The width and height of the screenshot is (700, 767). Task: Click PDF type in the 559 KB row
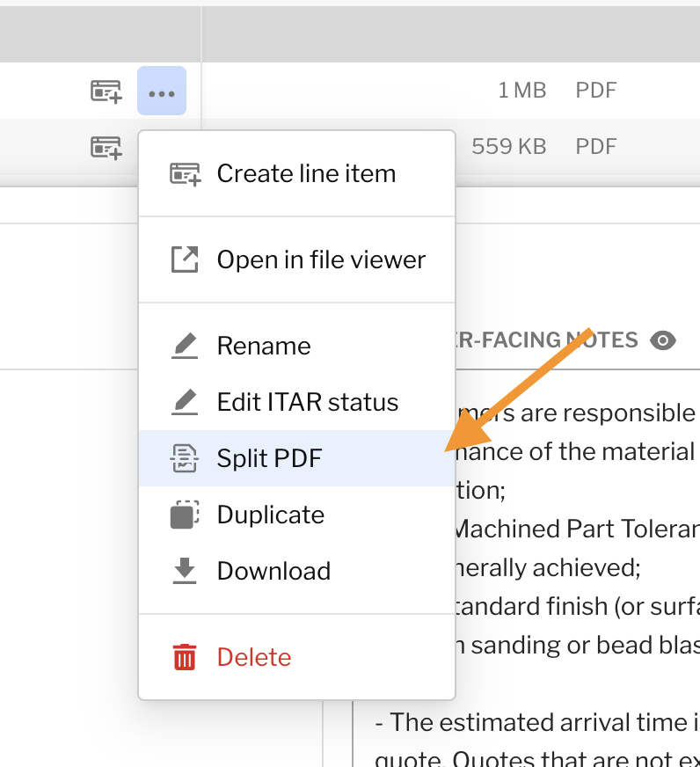point(596,147)
